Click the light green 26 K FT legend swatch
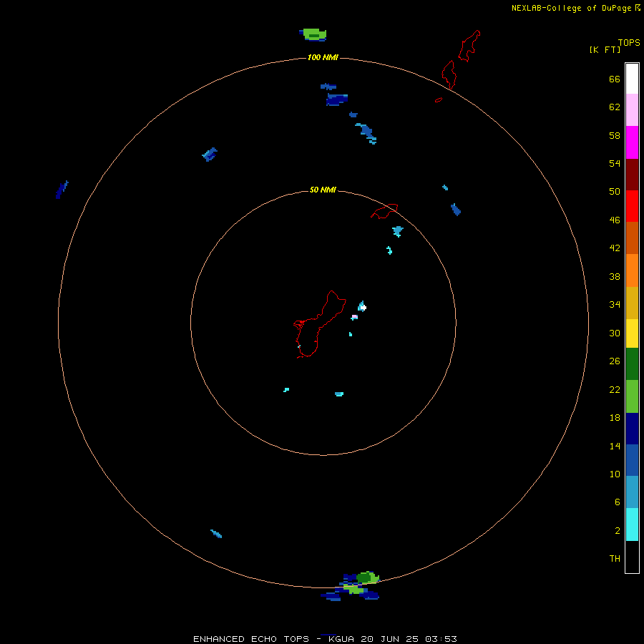Image resolution: width=644 pixels, height=644 pixels. 632,396
